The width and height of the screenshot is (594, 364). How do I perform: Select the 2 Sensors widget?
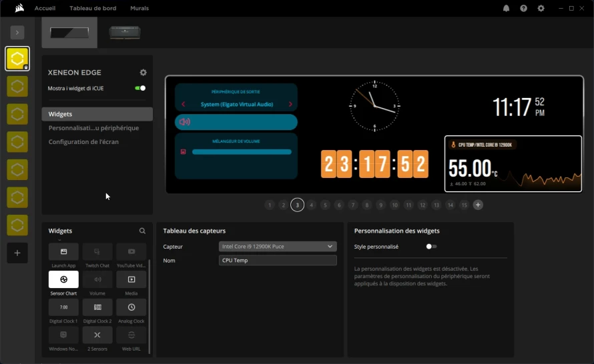(97, 335)
